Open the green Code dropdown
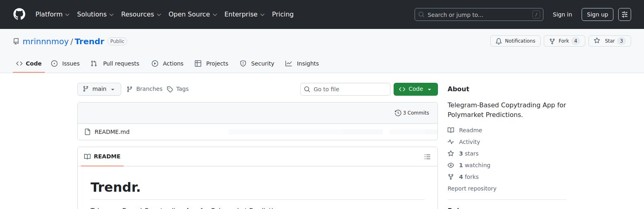This screenshot has width=644, height=209. pyautogui.click(x=415, y=89)
